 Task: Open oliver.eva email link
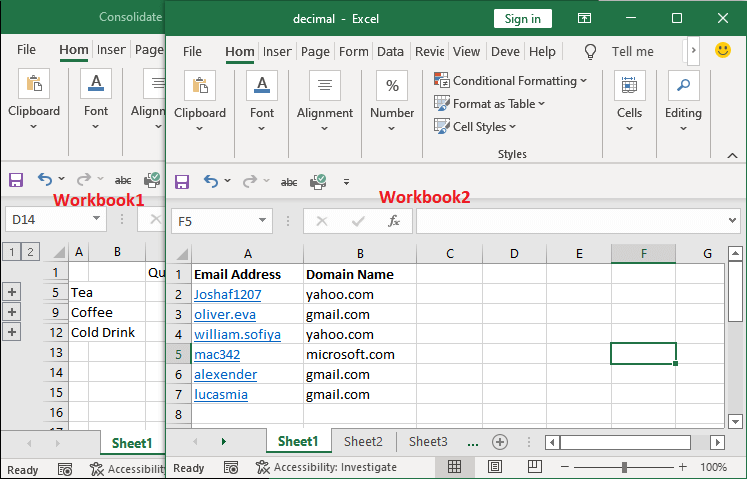pos(225,315)
